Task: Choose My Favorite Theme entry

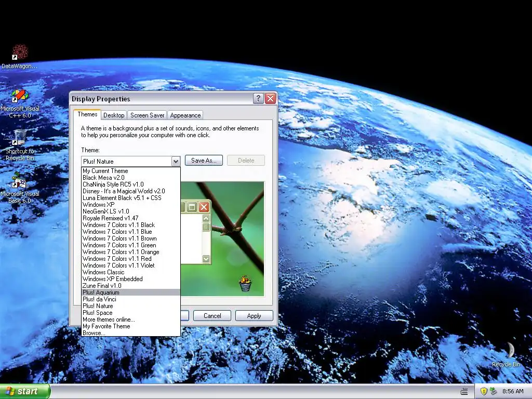Action: coord(131,326)
